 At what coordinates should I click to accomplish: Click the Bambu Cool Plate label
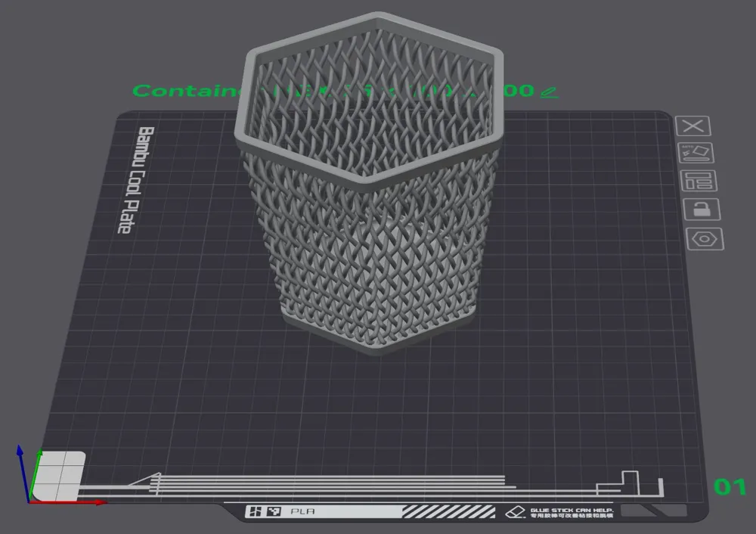pos(135,180)
